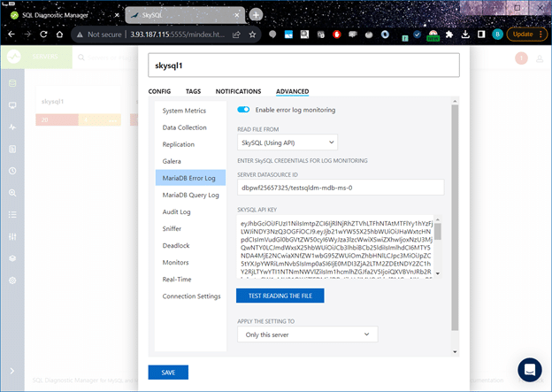
Task: Select MariaDB Query Log section
Action: coord(190,196)
